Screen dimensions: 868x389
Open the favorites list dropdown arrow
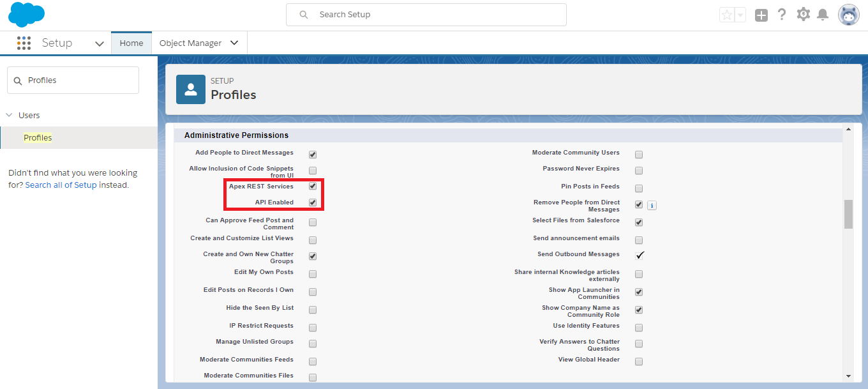[x=740, y=15]
